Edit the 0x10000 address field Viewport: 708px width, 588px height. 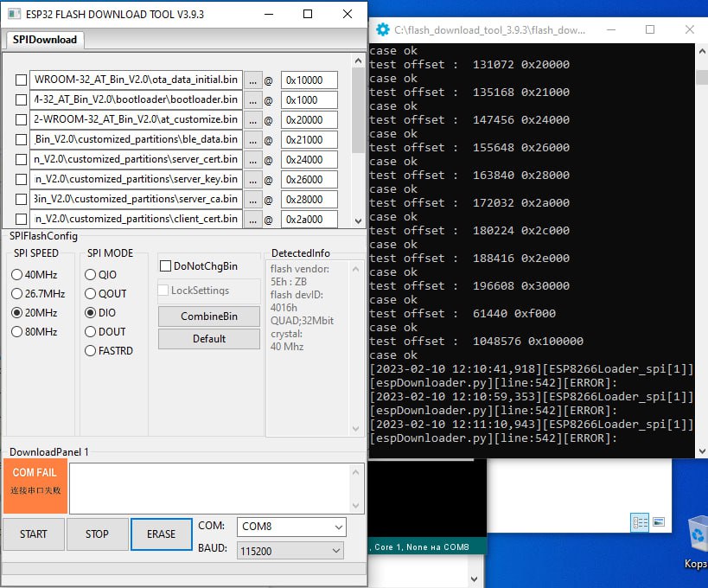309,80
